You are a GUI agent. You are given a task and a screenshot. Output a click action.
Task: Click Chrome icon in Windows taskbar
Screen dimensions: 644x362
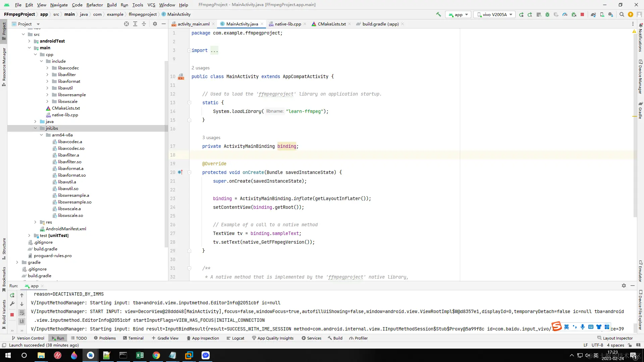click(x=156, y=355)
